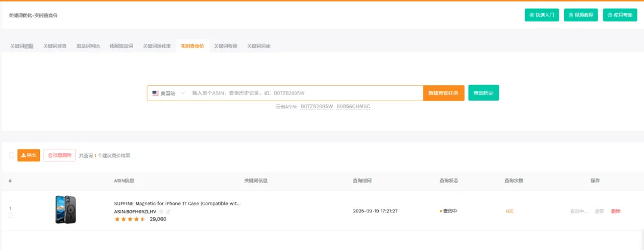This screenshot has height=250, width=644.
Task: Click the review count 29,060
Action: click(x=158, y=219)
